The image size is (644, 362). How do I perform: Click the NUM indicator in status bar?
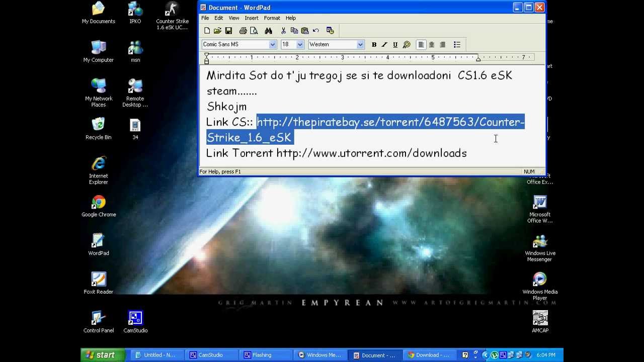[x=529, y=172]
